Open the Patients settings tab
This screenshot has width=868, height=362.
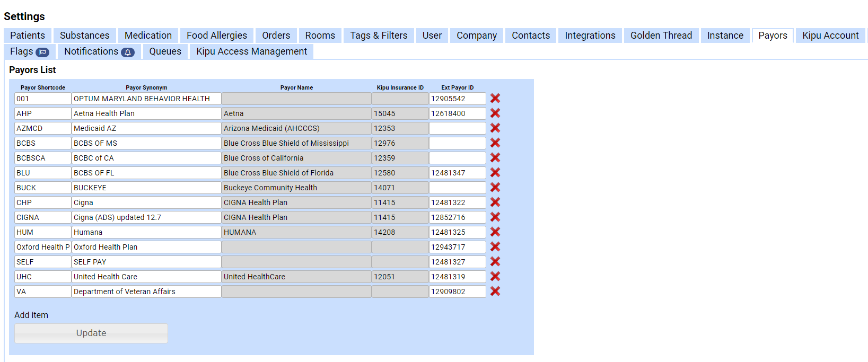[x=28, y=36]
